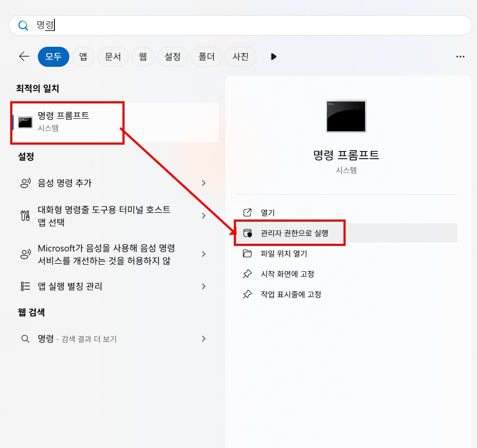Click the 파일 위치 열기 folder icon
477x448 pixels.
(247, 254)
